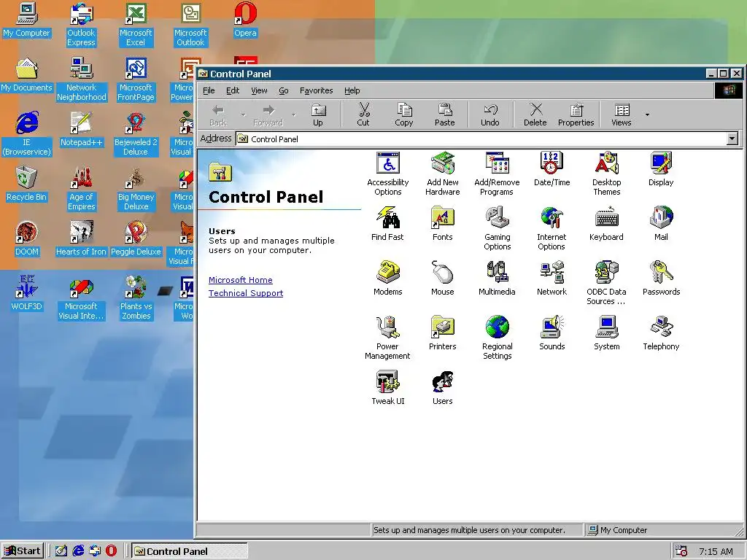Expand the Forward history dropdown arrow
Screen dimensions: 747x560
pyautogui.click(x=293, y=114)
